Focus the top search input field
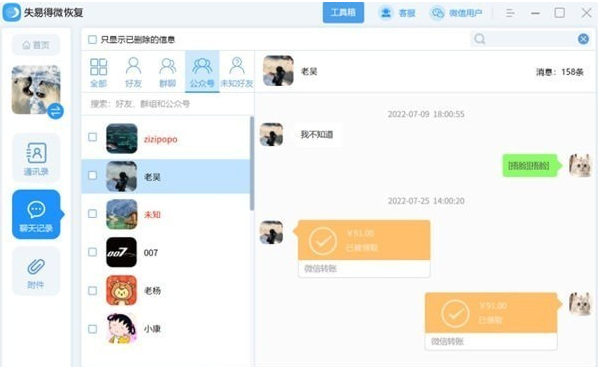The height and width of the screenshot is (367, 601). point(531,39)
